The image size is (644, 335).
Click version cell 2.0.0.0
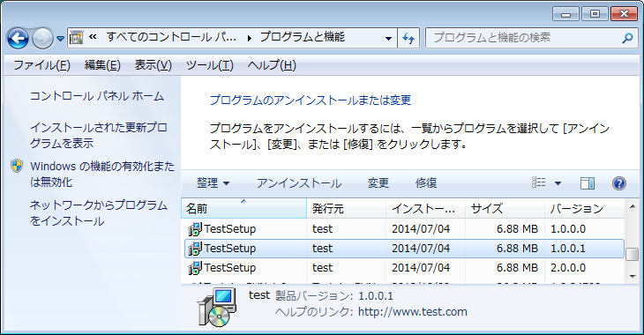[568, 268]
